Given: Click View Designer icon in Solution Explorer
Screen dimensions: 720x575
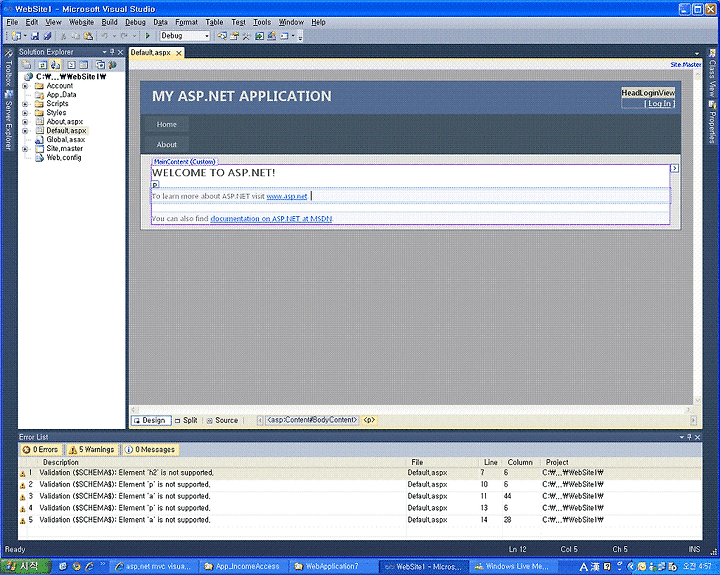Looking at the screenshot, I should (83, 65).
